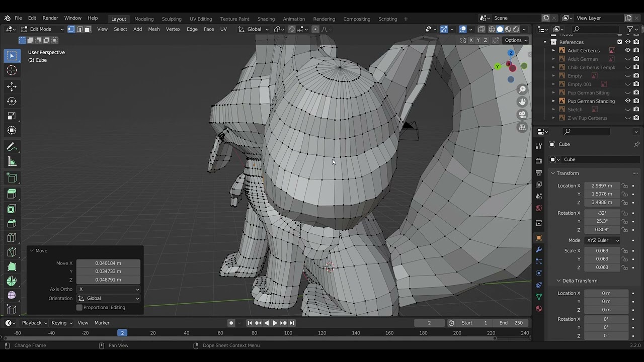Open the Playback dropdown
Viewport: 644px width, 362px height.
(34, 323)
